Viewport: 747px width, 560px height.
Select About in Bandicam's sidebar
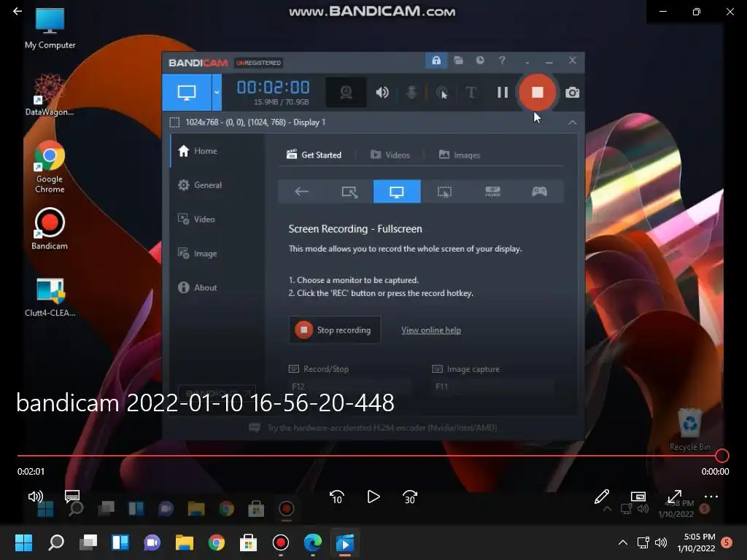pos(217,287)
